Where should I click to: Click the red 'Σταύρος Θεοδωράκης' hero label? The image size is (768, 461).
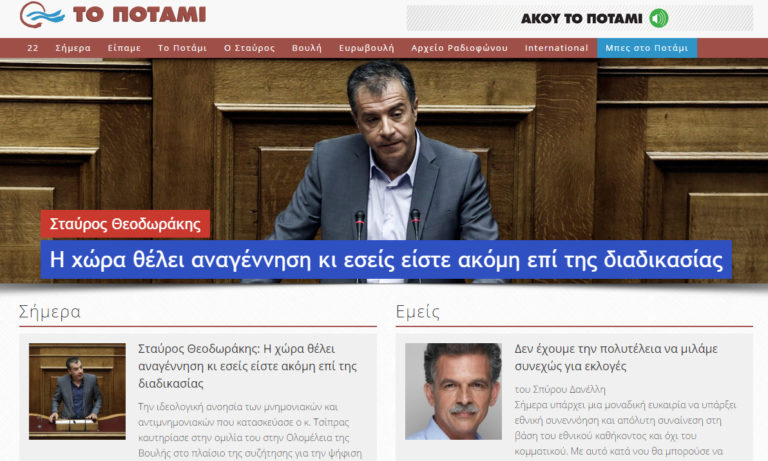tap(125, 224)
